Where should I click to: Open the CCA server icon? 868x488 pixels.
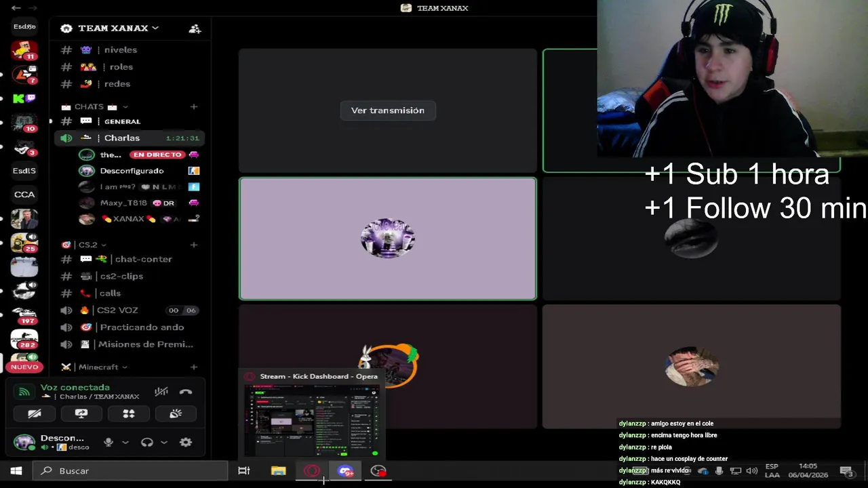pos(24,195)
